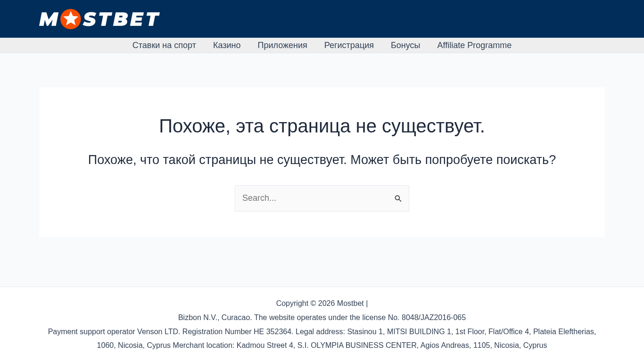Click the magnifying glass search icon
This screenshot has width=644, height=362.
click(x=398, y=198)
